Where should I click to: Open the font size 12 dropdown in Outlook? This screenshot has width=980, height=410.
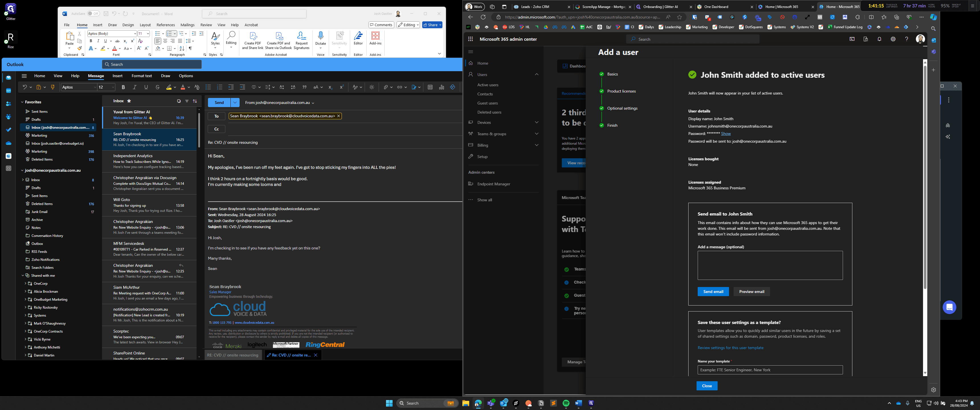pyautogui.click(x=113, y=87)
